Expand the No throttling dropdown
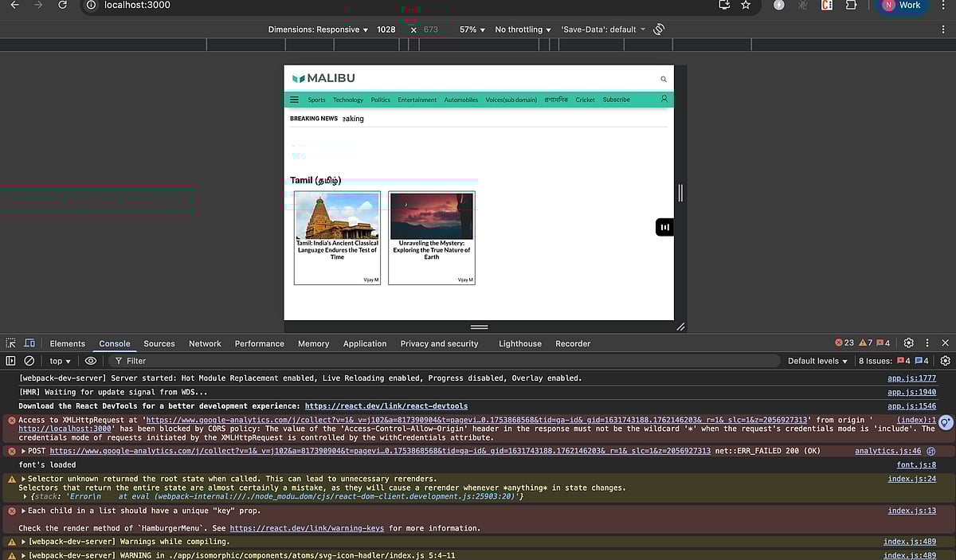Image resolution: width=956 pixels, height=560 pixels. pos(523,29)
